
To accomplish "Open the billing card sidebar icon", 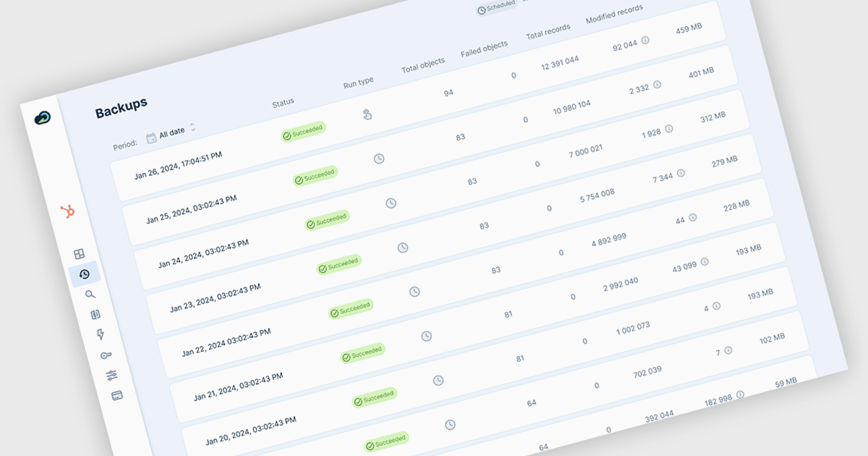I will (116, 395).
